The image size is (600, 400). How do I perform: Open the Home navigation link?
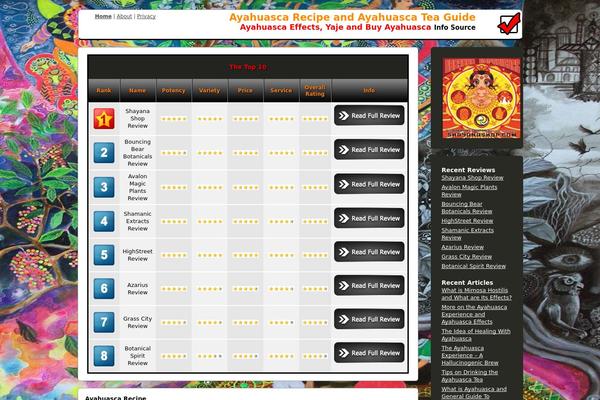103,16
